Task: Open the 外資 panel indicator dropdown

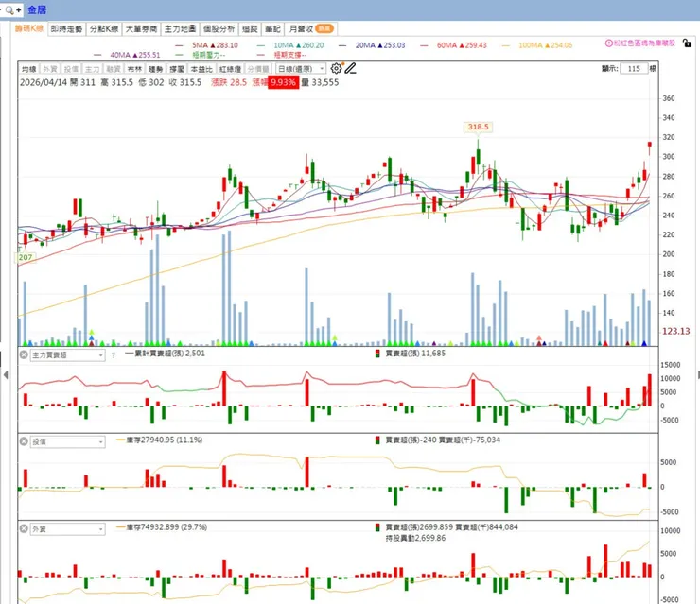Action: [x=67, y=529]
